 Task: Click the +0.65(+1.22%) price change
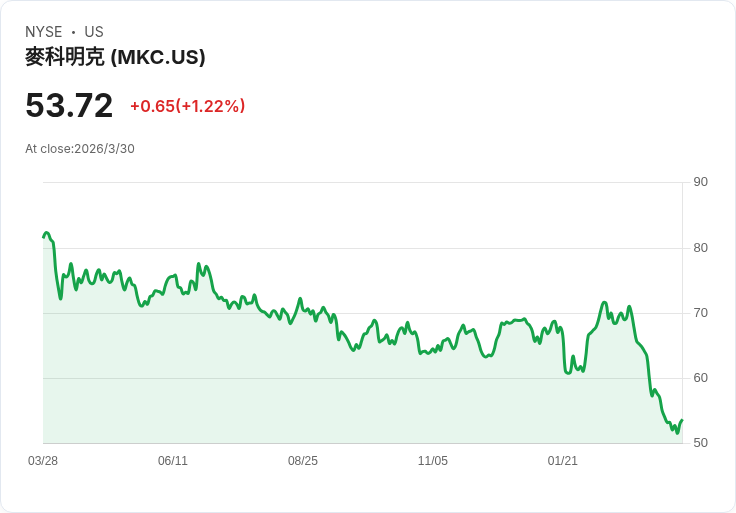point(187,106)
